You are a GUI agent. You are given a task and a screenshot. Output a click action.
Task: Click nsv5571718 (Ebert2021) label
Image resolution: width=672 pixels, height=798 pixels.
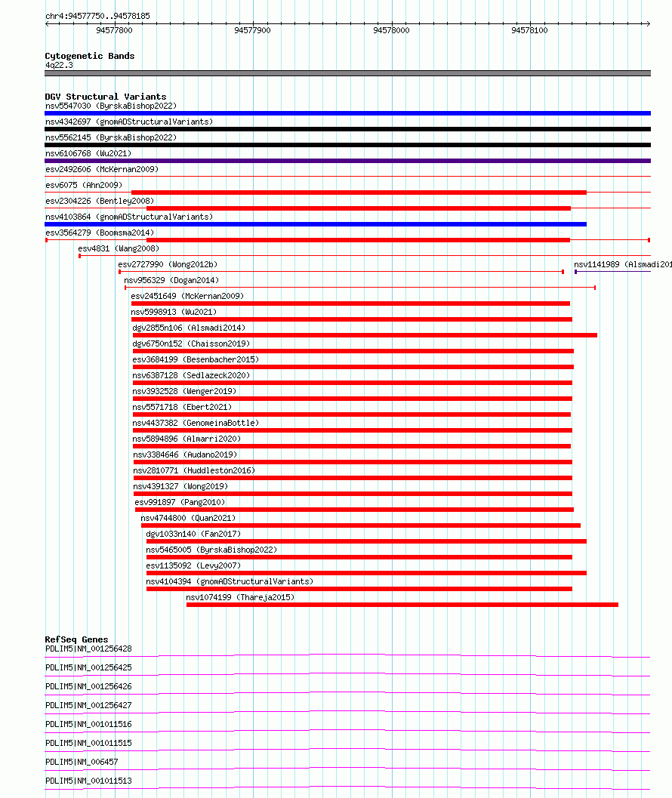[182, 407]
